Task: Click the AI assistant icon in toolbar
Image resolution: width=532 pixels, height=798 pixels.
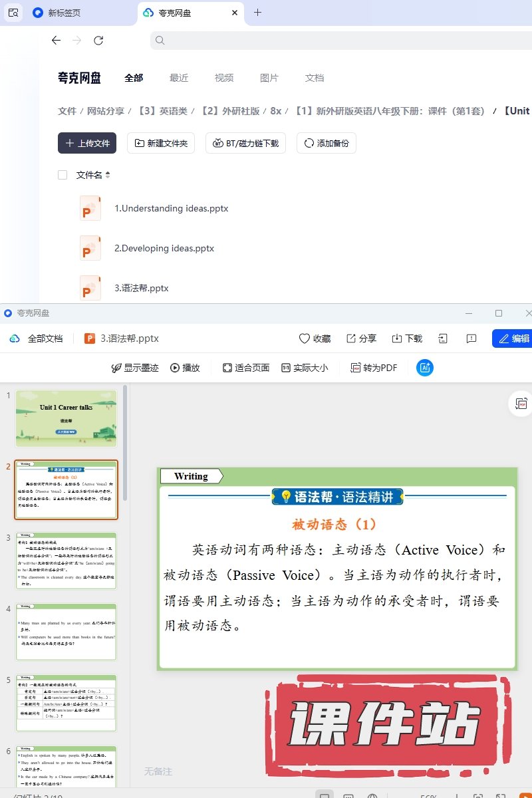Action: point(425,368)
